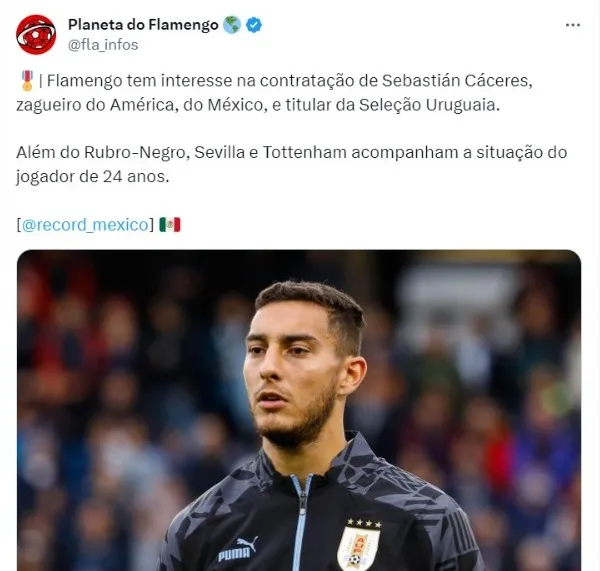The width and height of the screenshot is (600, 571).
Task: Click the name Sebastián Cáceres in tweet
Action: 457,81
